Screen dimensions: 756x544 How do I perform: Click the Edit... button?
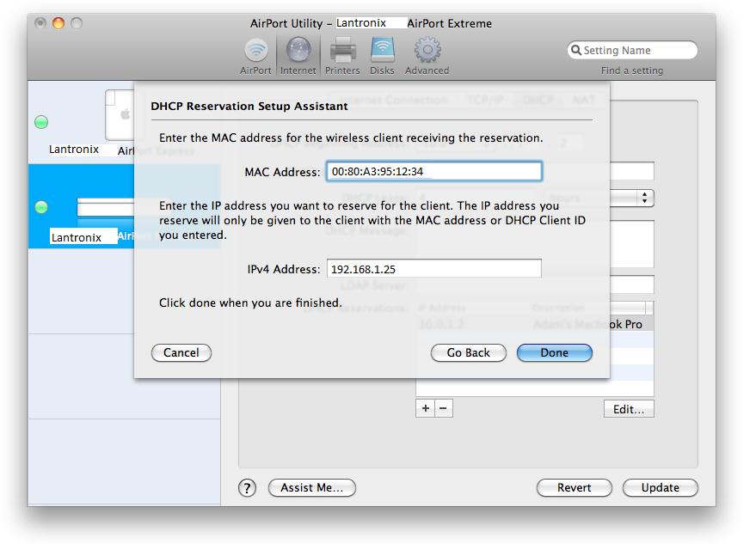point(628,409)
